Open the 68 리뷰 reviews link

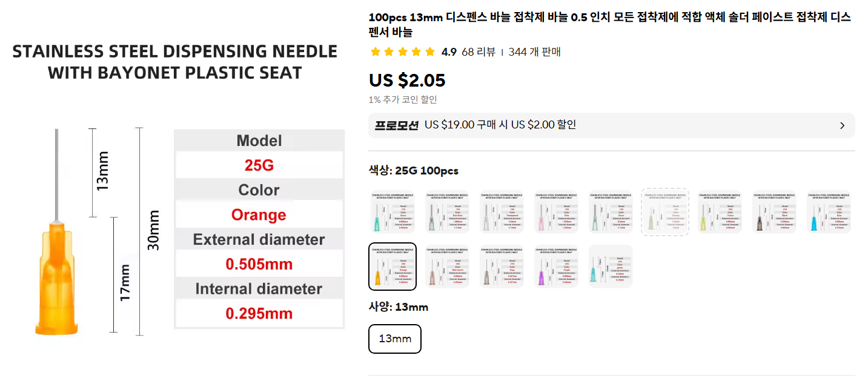478,52
